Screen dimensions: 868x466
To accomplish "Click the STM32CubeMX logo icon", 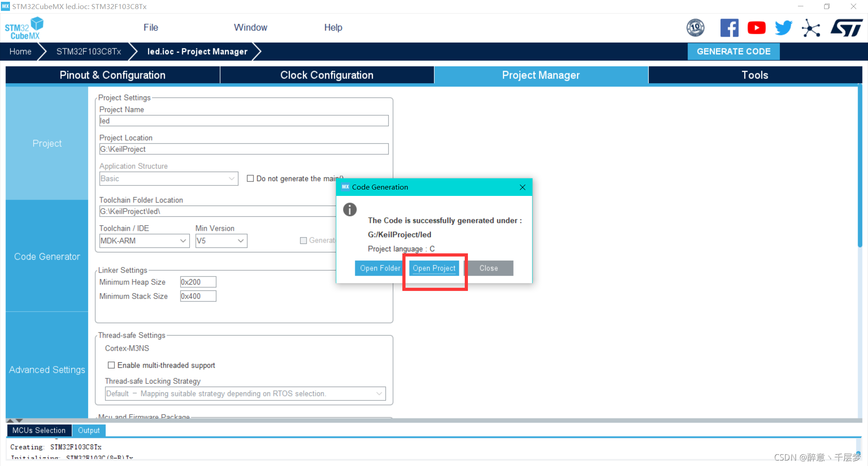I will [24, 28].
